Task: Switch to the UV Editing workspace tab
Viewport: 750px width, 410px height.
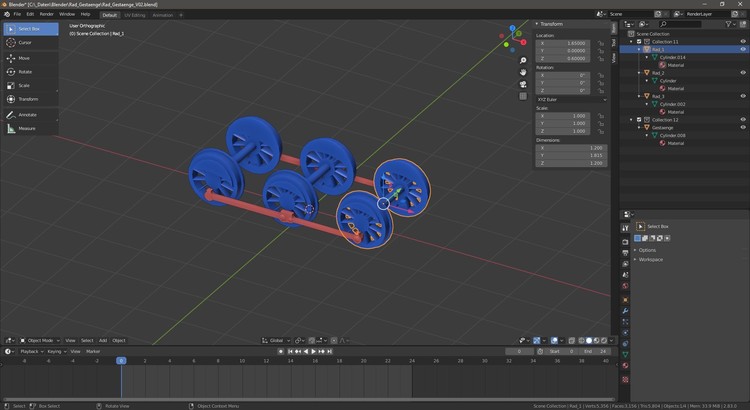Action: click(134, 15)
